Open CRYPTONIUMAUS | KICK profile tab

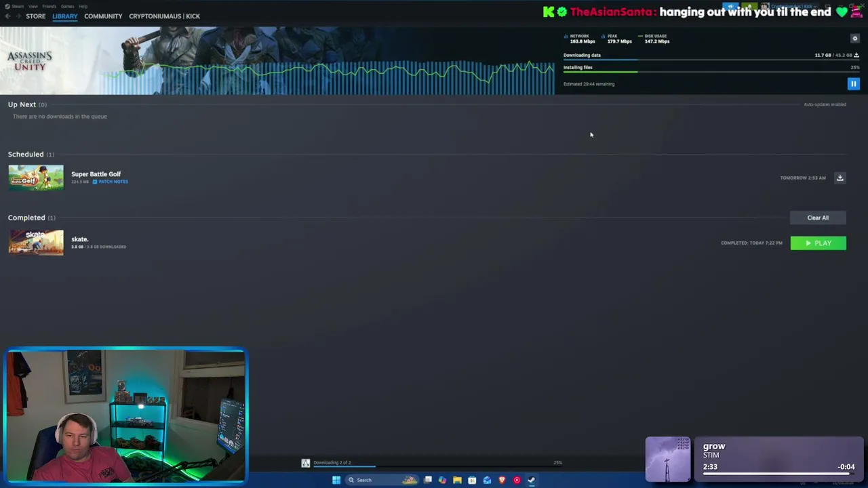(x=164, y=16)
